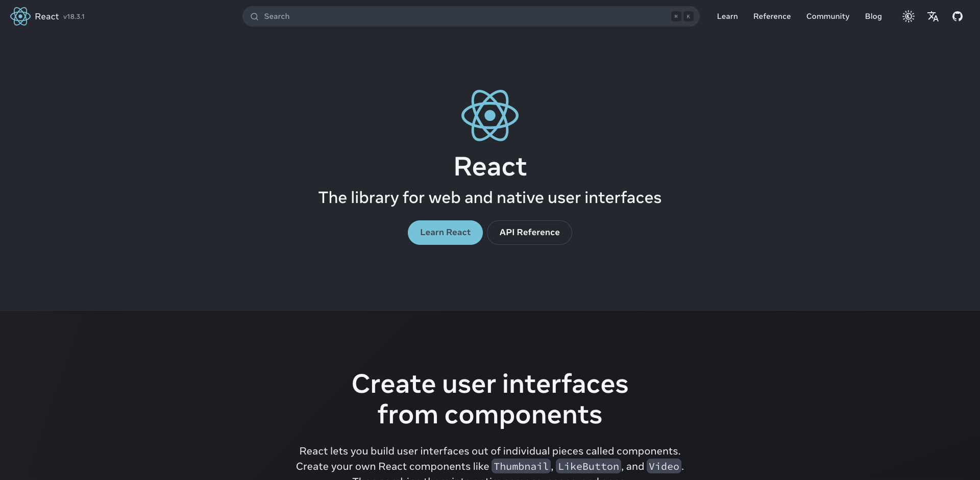
Task: Open the translations language icon
Action: [x=933, y=16]
